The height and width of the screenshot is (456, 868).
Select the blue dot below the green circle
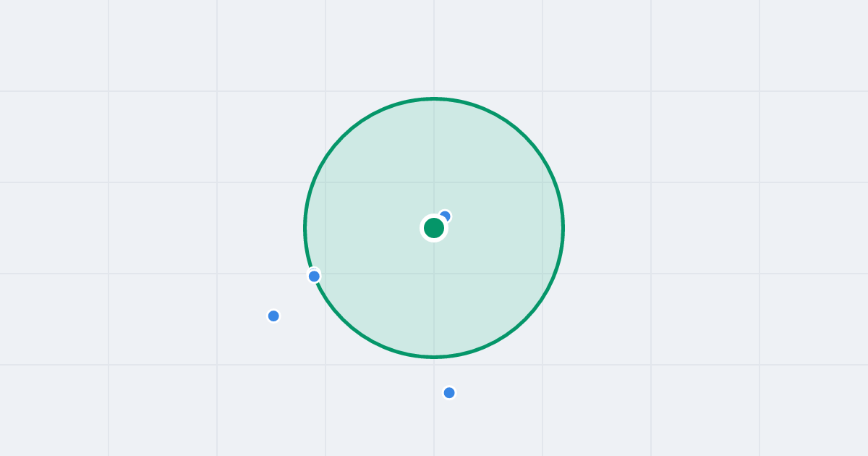point(449,392)
